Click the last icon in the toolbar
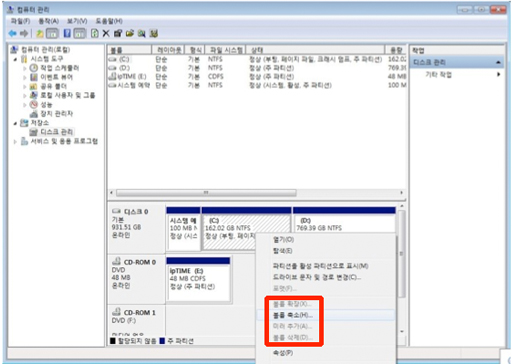The width and height of the screenshot is (514, 364). coord(154,33)
